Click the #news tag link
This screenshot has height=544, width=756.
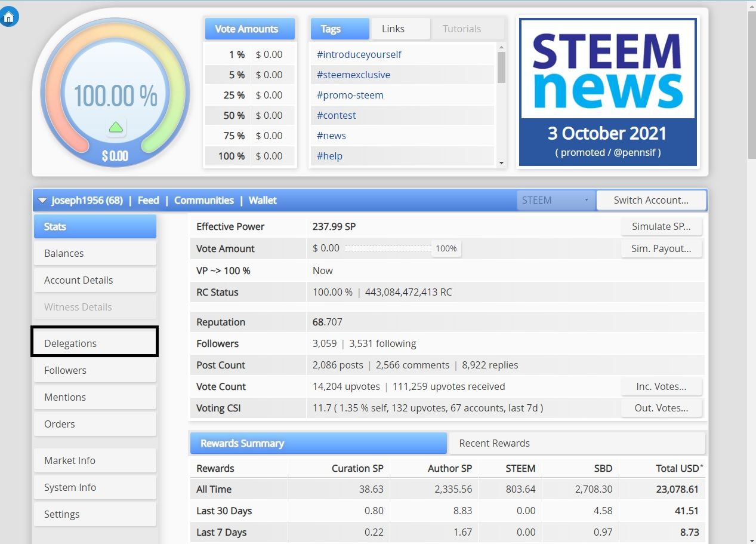click(x=331, y=136)
